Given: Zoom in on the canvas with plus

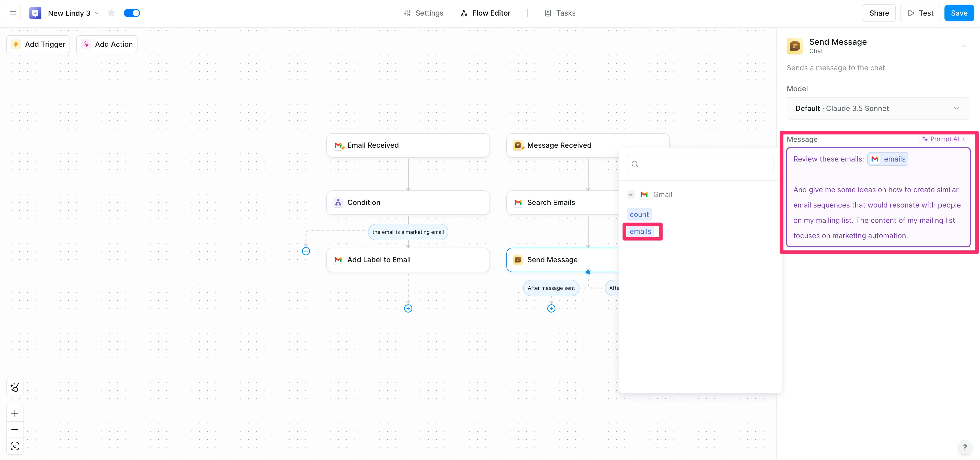Looking at the screenshot, I should coord(15,413).
